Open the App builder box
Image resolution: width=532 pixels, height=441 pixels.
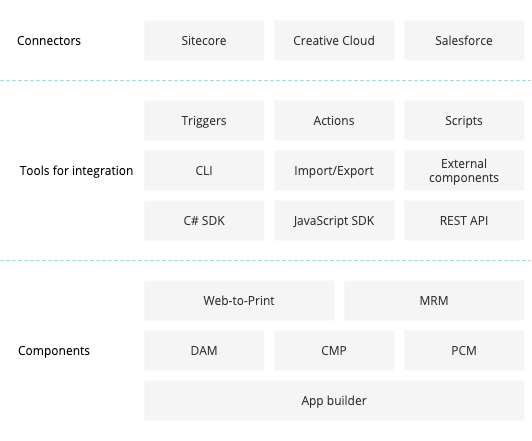point(334,401)
